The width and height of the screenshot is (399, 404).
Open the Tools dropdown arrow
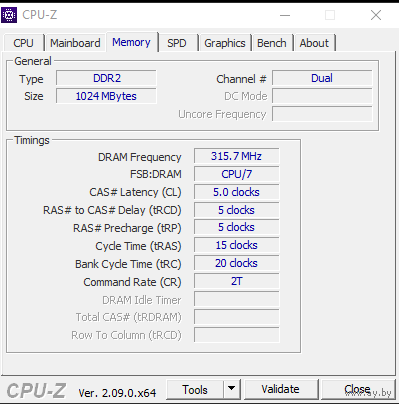pos(231,389)
